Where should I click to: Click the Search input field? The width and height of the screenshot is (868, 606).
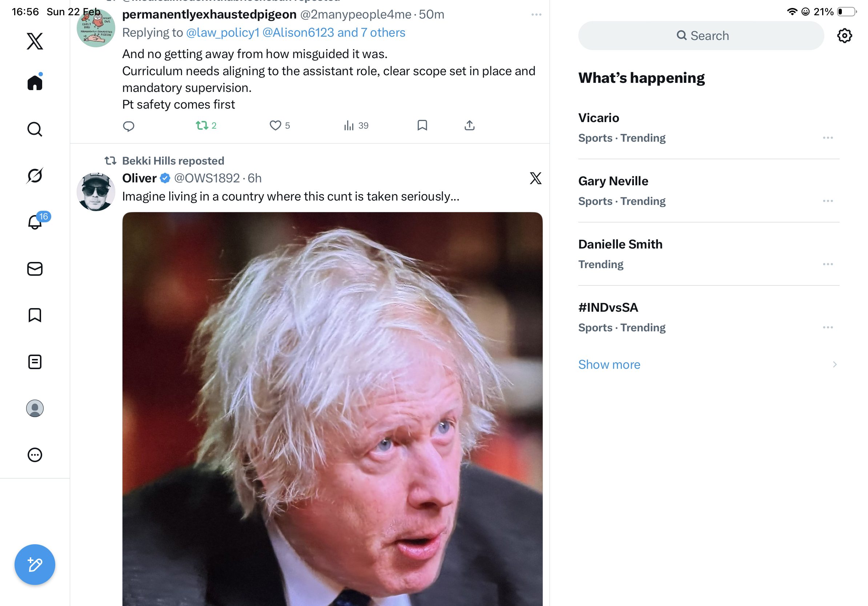701,36
